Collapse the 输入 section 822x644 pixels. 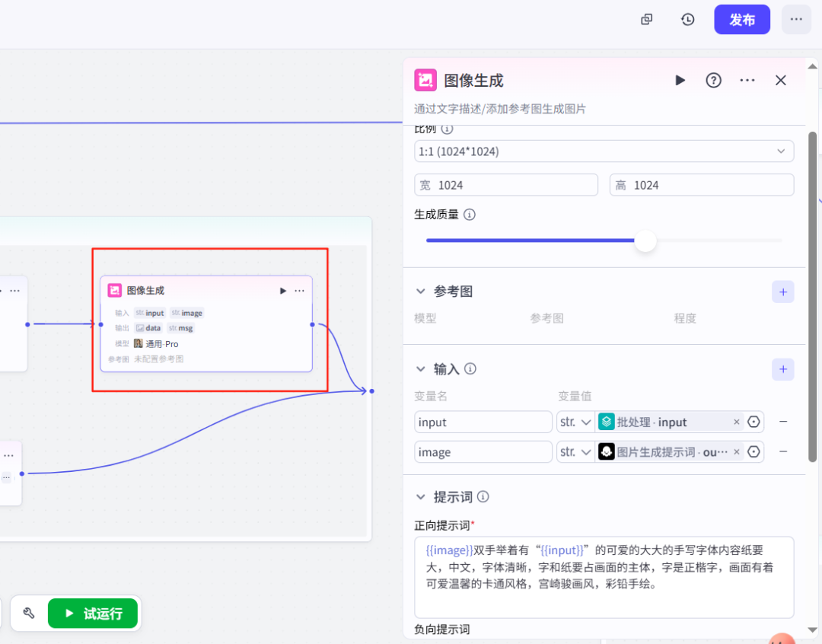click(x=420, y=368)
